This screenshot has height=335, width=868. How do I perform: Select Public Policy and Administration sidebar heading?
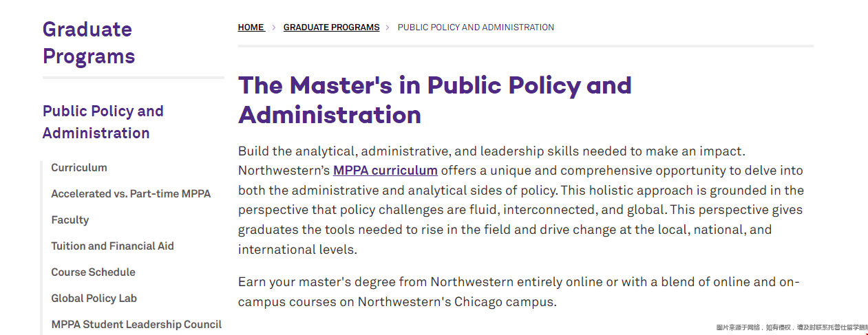pyautogui.click(x=103, y=122)
